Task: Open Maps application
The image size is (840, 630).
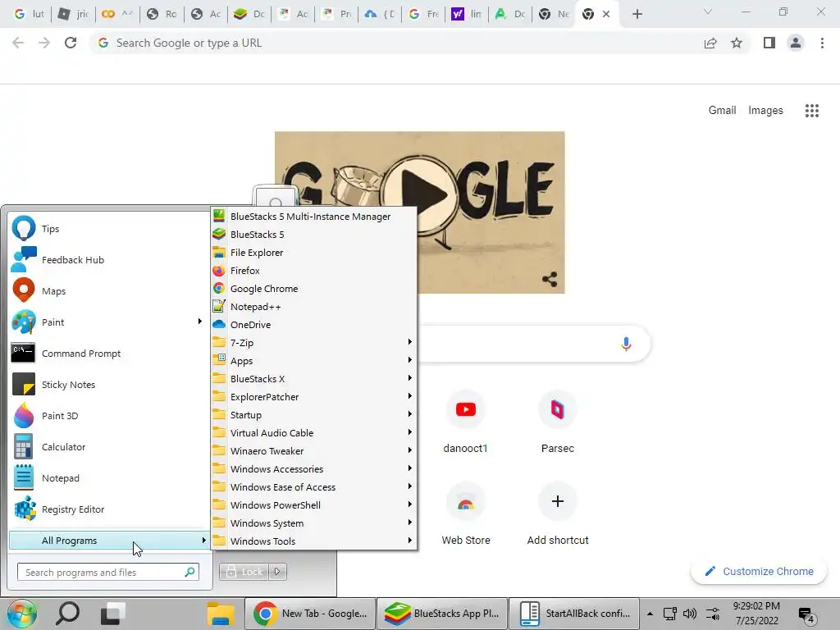Action: pos(107,291)
